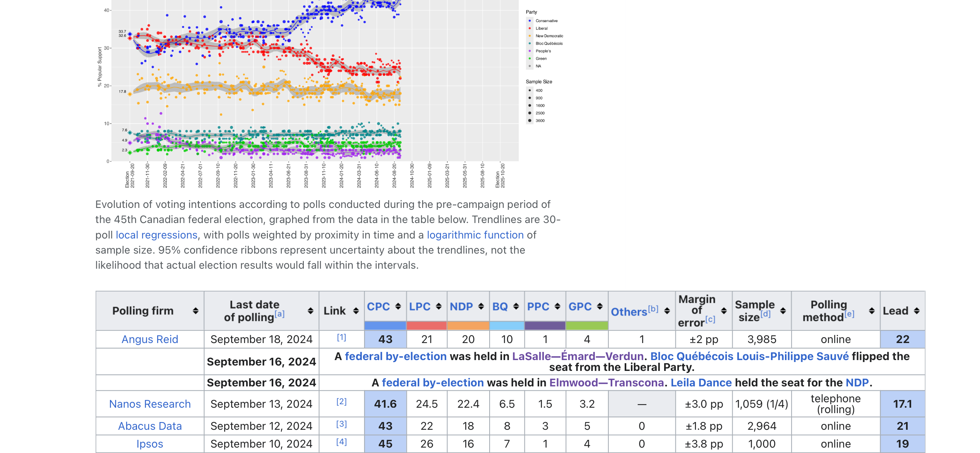Screen dimensions: 980x453
Task: Open the Abacus Data link
Action: (x=150, y=426)
